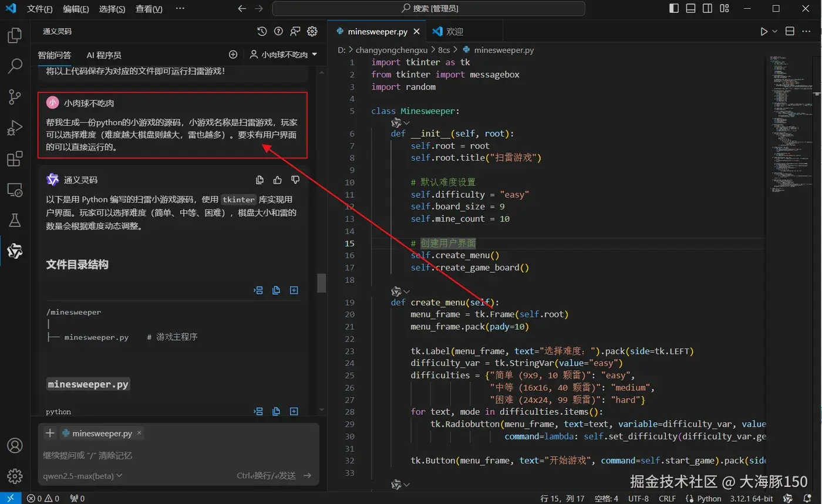
Task: Open the Explorer view in activity bar
Action: (x=15, y=35)
